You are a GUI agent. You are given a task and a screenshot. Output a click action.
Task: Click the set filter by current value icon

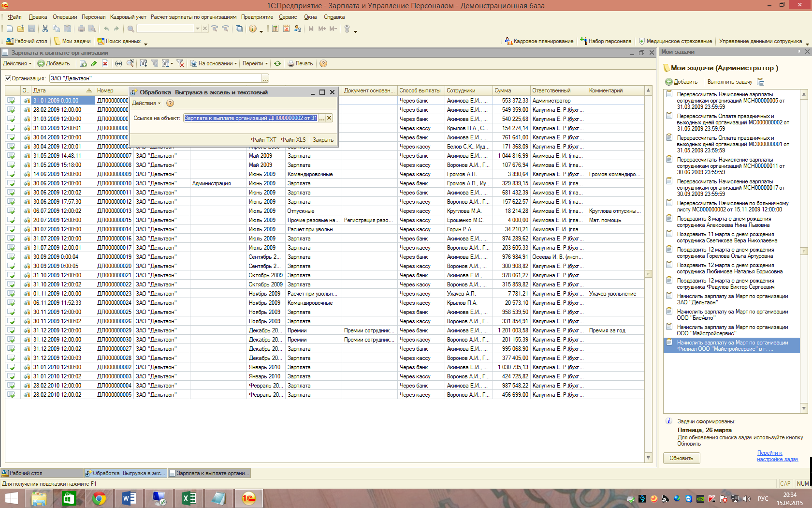(143, 63)
